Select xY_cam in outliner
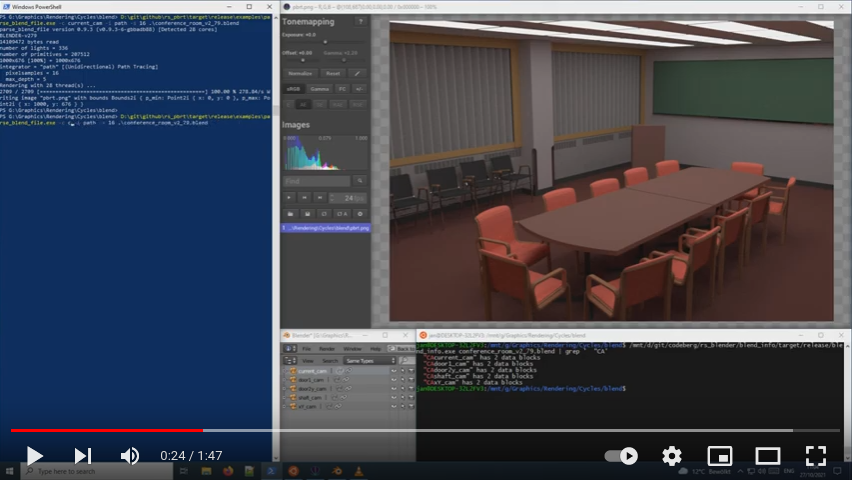Image resolution: width=852 pixels, height=480 pixels. click(x=307, y=406)
